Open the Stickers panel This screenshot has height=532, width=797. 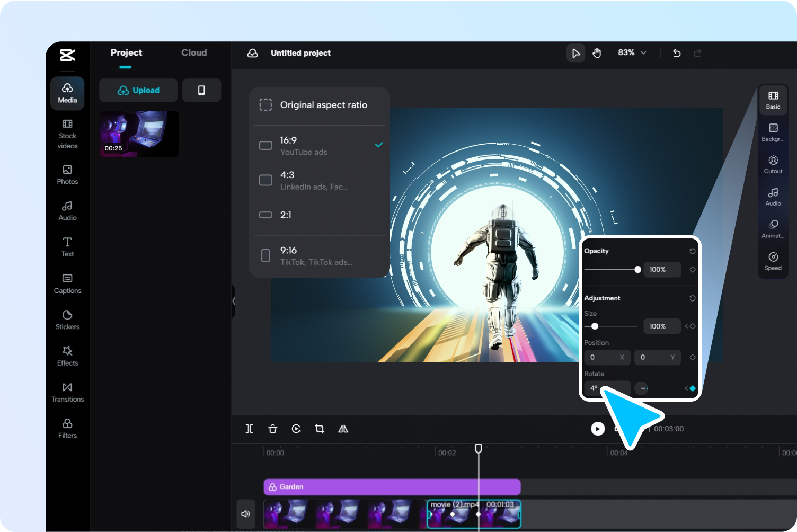point(67,319)
